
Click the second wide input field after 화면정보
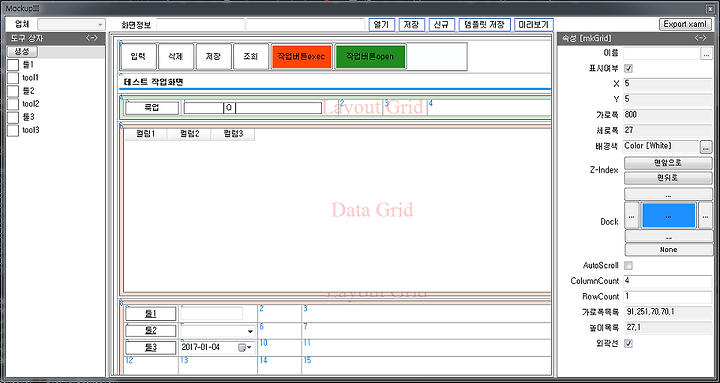pyautogui.click(x=306, y=25)
